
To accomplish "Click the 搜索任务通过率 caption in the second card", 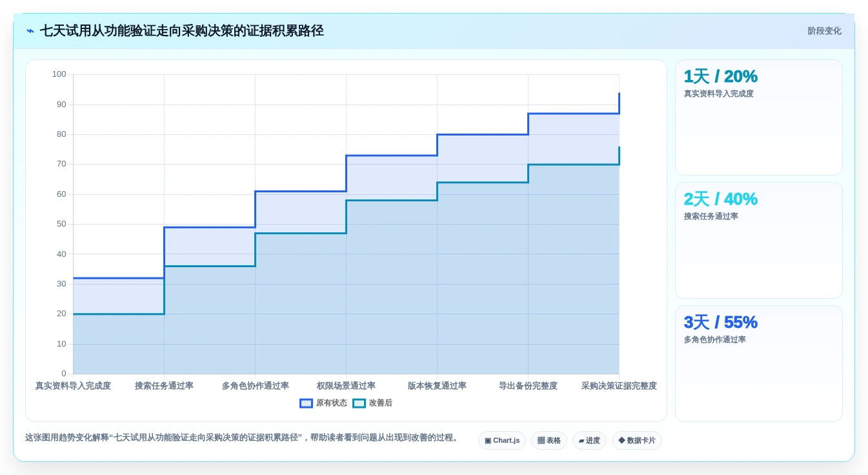I will [711, 216].
